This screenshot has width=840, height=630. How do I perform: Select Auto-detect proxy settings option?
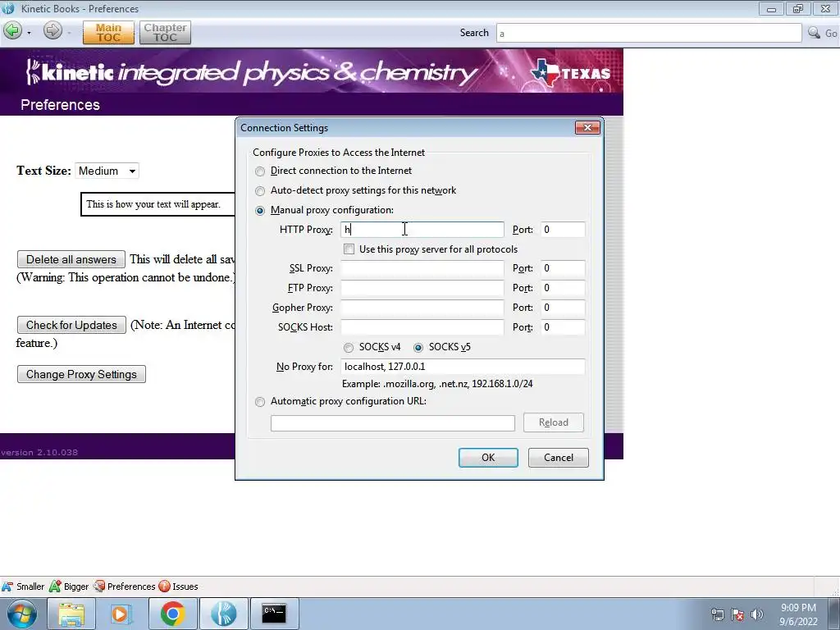260,191
